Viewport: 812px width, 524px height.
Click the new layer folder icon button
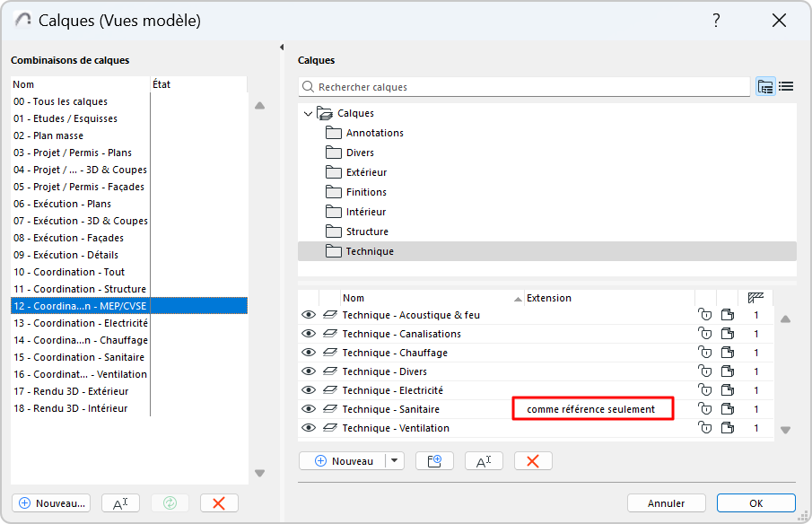coord(434,460)
